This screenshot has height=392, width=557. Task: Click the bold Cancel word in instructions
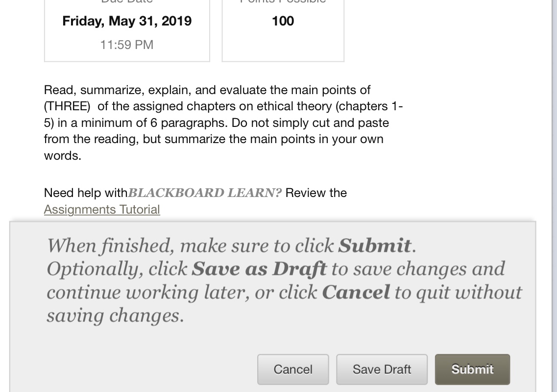[x=356, y=293]
